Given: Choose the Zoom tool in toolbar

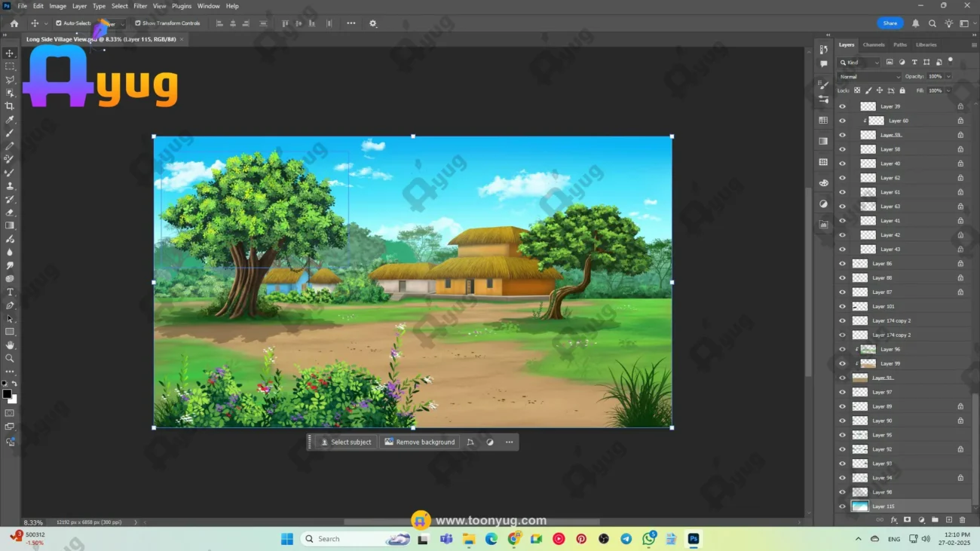Looking at the screenshot, I should click(x=10, y=359).
